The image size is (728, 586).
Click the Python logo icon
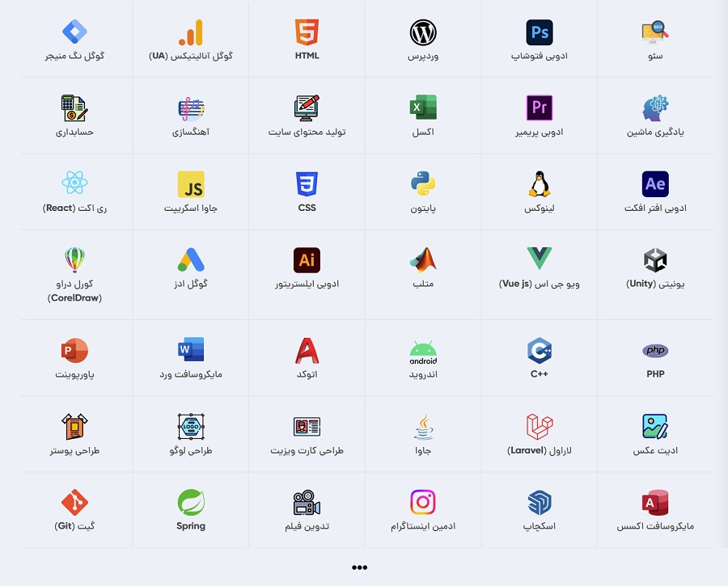423,183
